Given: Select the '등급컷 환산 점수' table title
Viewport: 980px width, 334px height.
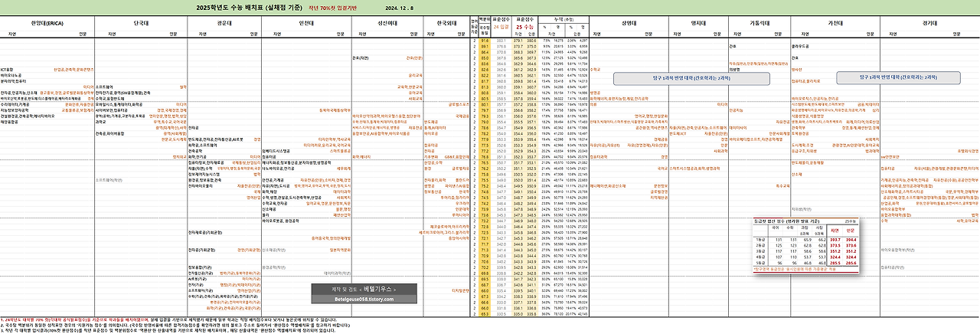Looking at the screenshot, I should coord(787,221).
